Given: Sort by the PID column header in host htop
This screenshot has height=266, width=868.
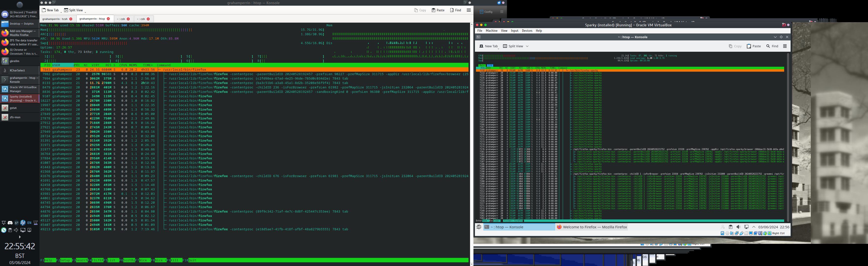Looking at the screenshot, I should coord(47,65).
